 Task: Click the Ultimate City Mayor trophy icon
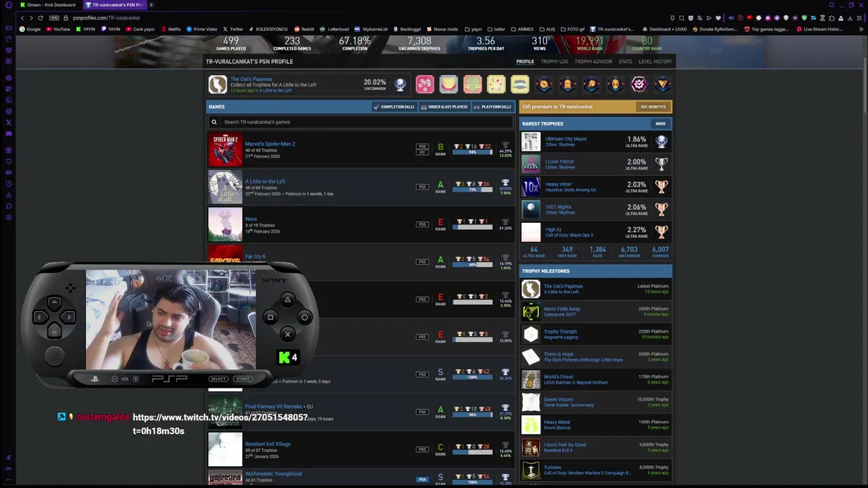(531, 141)
